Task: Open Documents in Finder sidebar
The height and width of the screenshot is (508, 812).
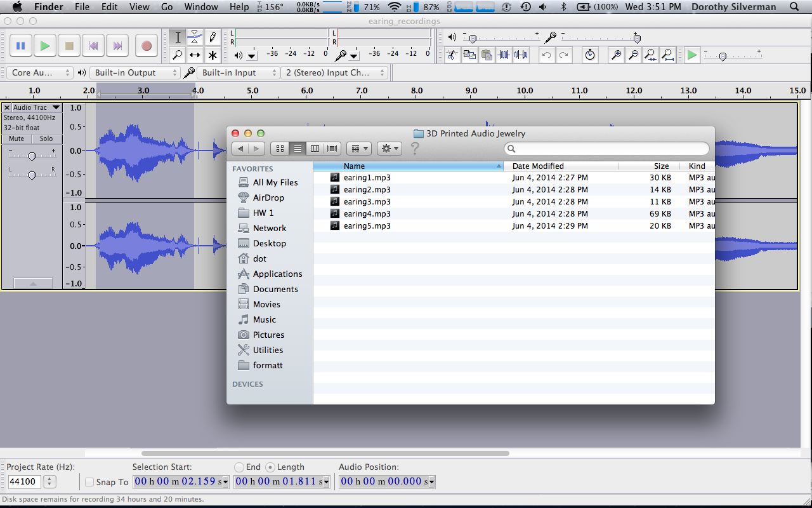Action: tap(275, 289)
